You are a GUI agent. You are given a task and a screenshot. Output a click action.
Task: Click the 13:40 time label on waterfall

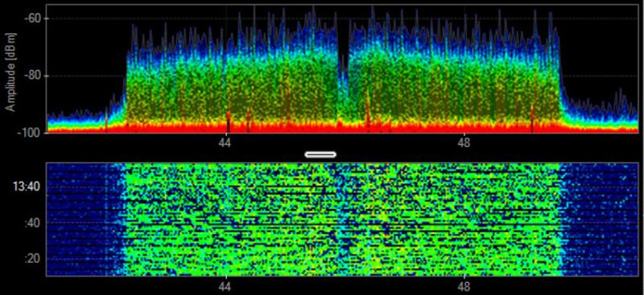[27, 187]
